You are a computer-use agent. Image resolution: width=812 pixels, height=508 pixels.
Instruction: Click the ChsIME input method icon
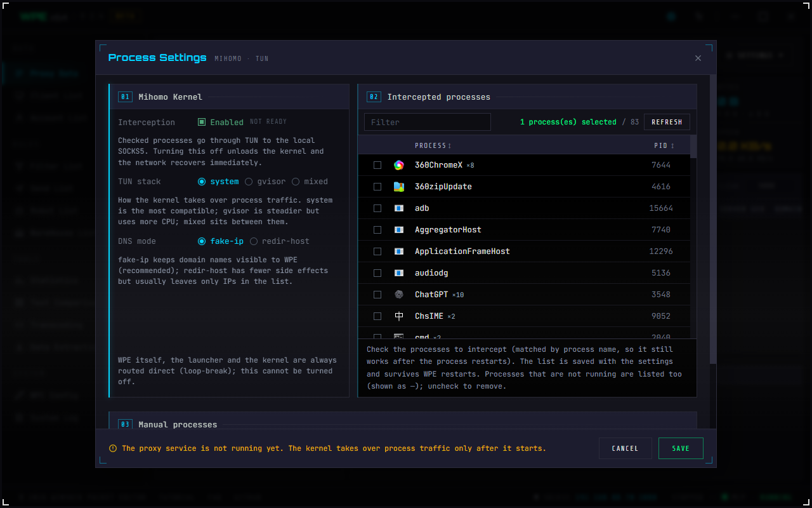tap(398, 316)
